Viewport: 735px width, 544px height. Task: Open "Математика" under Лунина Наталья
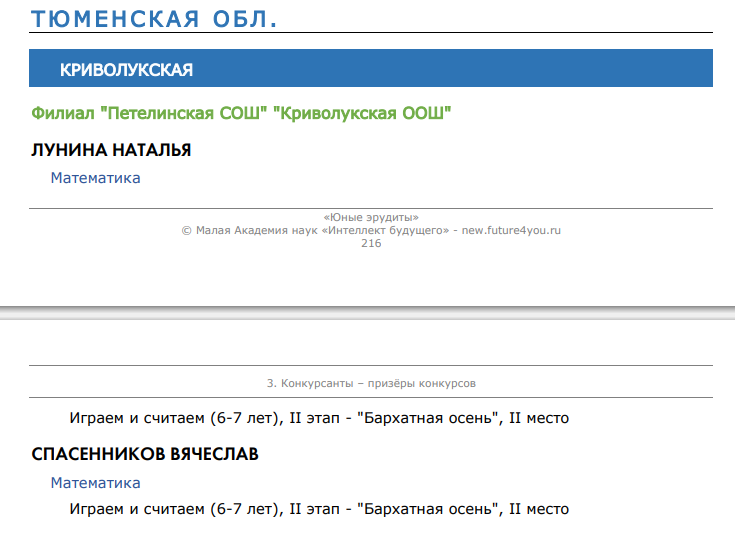pos(95,178)
